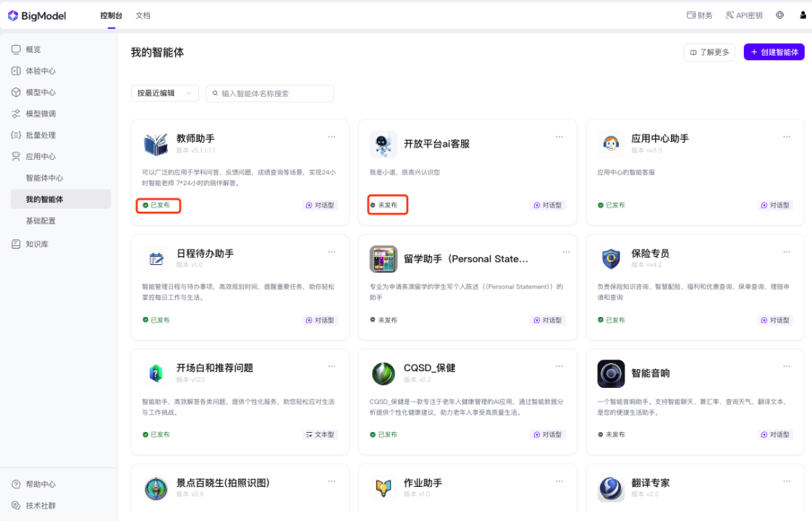Open more options for 智能音响
Image resolution: width=812 pixels, height=521 pixels.
coord(787,366)
